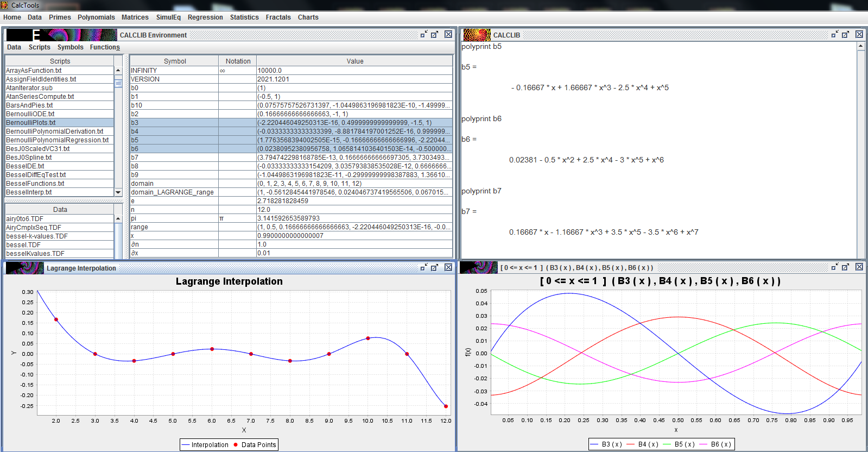This screenshot has width=868, height=452.
Task: Select the BernoulliPlots.txt script
Action: coord(60,123)
